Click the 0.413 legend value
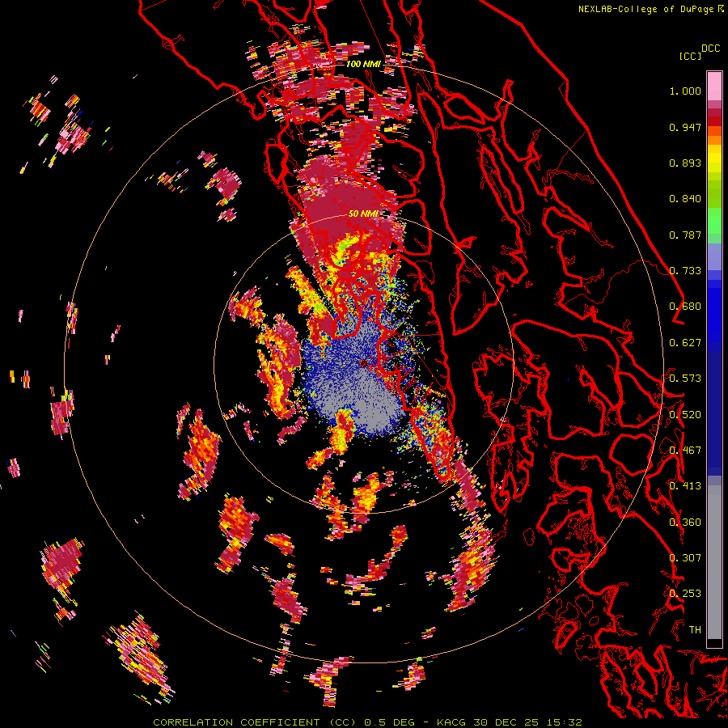Viewport: 728px width, 728px height. [x=685, y=486]
